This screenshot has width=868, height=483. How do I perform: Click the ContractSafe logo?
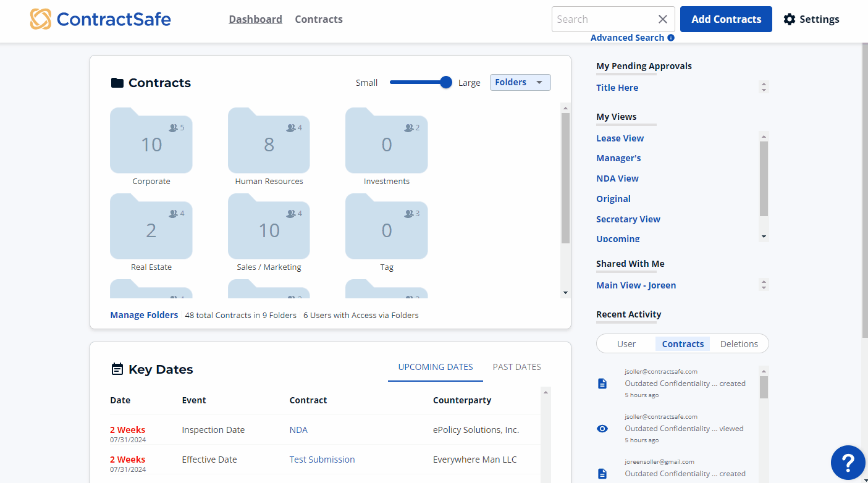(99, 19)
